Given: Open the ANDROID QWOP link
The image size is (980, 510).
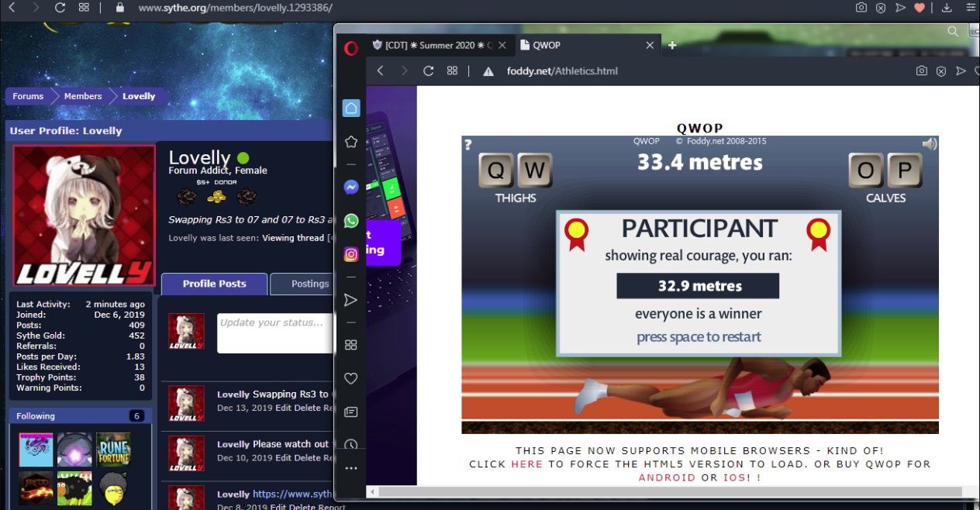Looking at the screenshot, I should [x=667, y=477].
